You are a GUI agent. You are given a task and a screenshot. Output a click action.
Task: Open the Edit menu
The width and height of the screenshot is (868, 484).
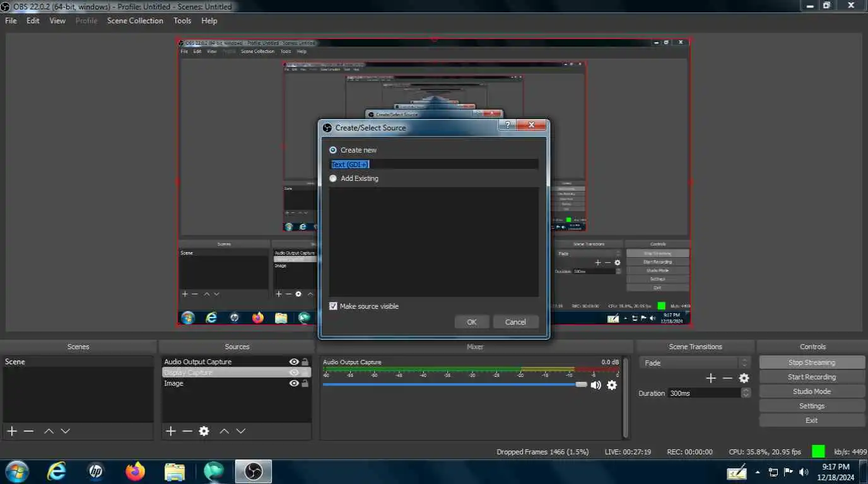[x=33, y=21]
